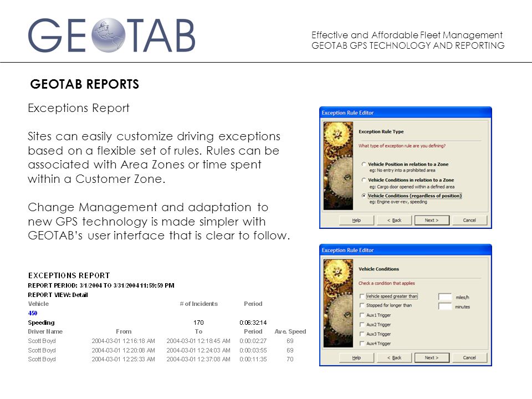Click the 'EXCEPTIONS REPORT' title

point(69,275)
